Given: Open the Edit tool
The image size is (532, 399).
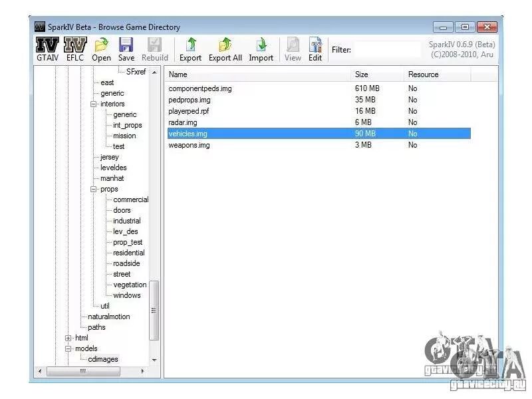Looking at the screenshot, I should pyautogui.click(x=315, y=49).
